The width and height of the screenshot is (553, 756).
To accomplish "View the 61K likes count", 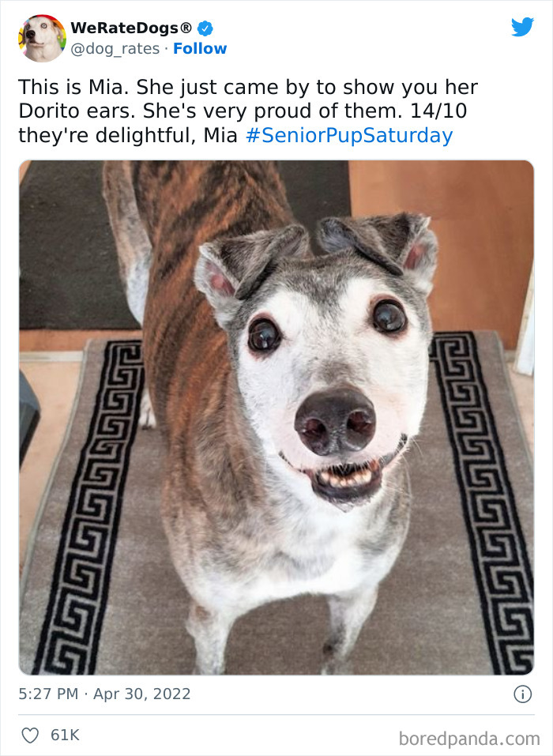I will pyautogui.click(x=65, y=735).
